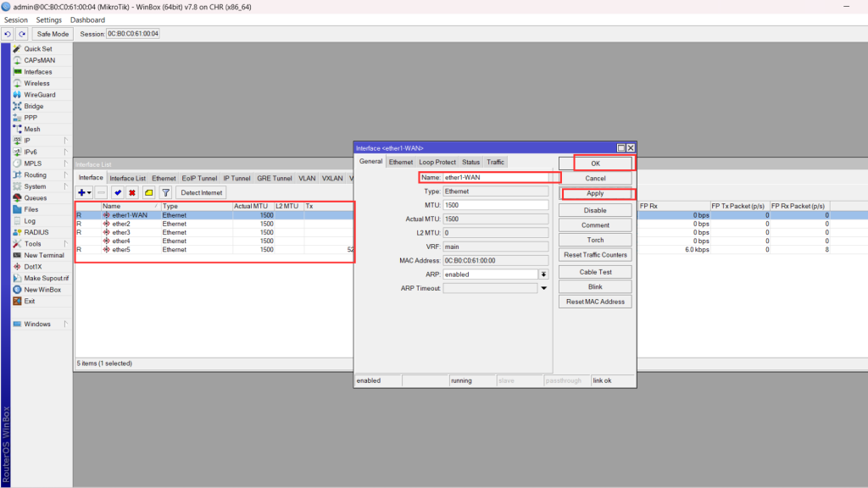
Task: Click the blue plus Add icon
Action: [83, 193]
